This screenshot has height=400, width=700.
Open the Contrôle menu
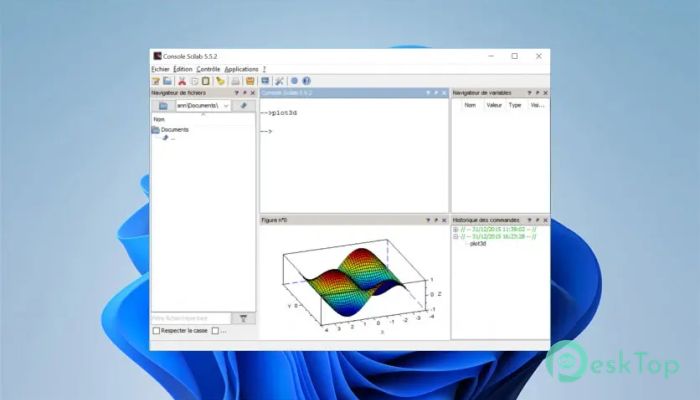[208, 69]
